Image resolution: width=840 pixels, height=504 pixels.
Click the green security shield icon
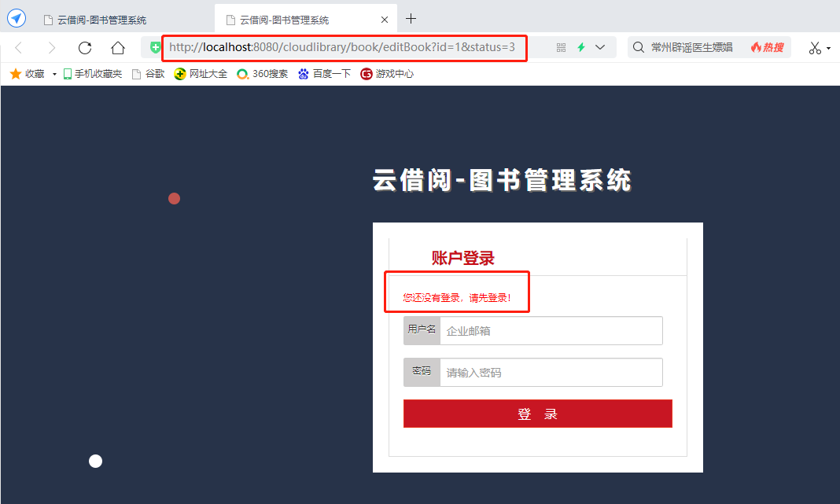155,47
